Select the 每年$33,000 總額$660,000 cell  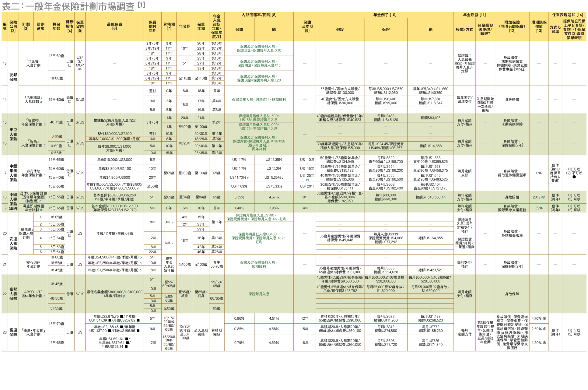click(386, 197)
